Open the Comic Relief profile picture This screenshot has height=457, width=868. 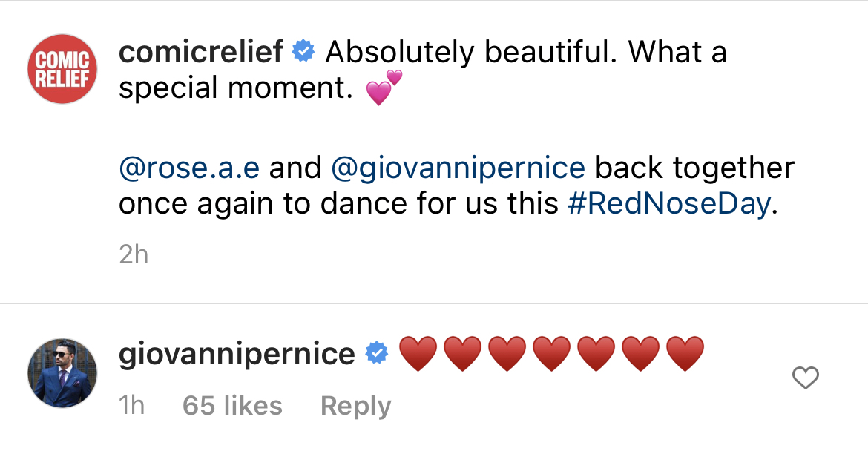(63, 69)
